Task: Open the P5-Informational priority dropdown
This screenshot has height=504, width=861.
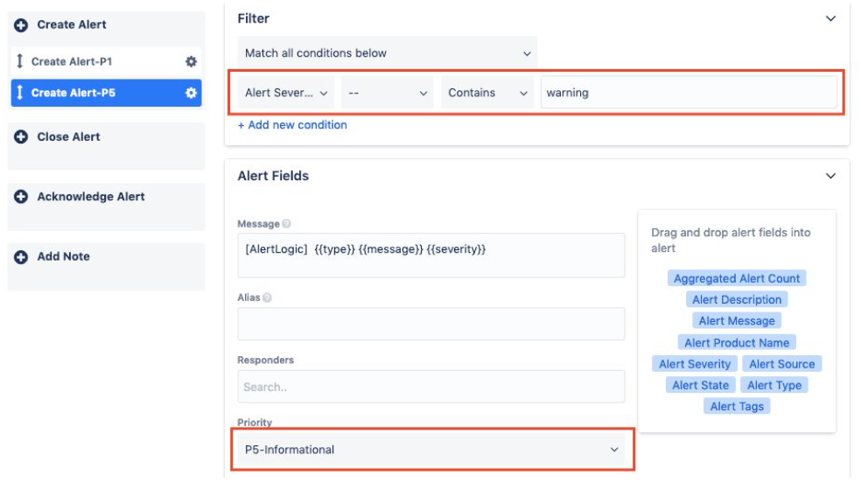Action: pos(432,450)
